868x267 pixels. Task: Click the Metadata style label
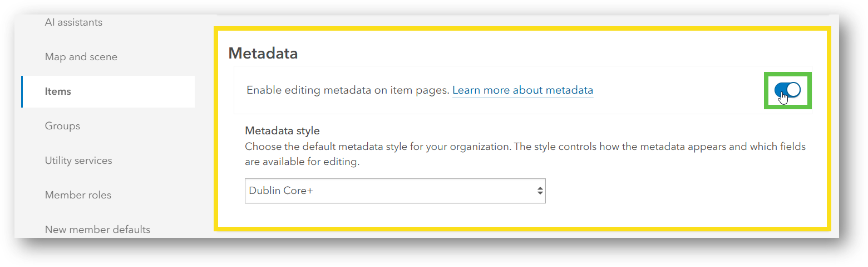[282, 131]
